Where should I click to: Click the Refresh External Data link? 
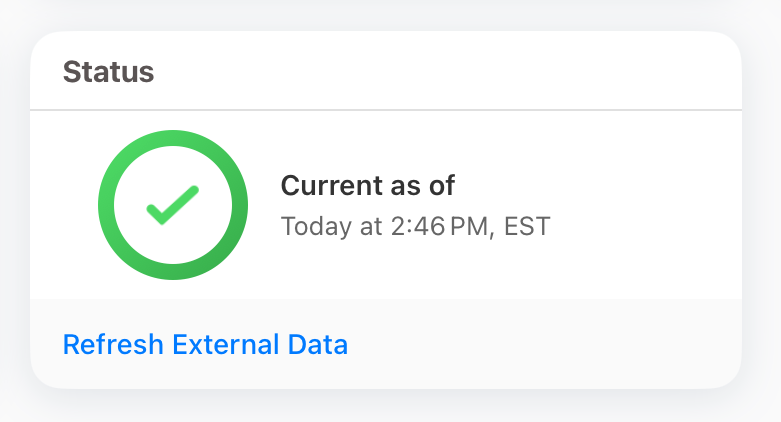[205, 345]
